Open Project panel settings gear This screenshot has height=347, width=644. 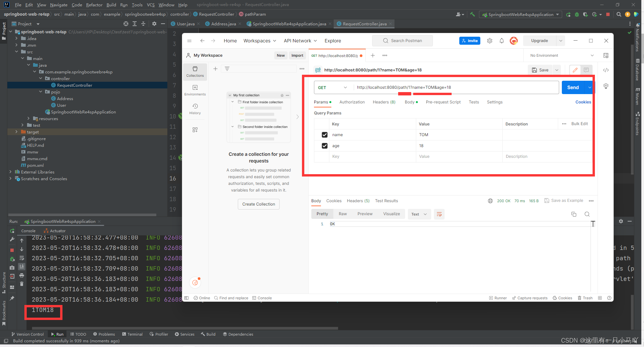tap(154, 24)
